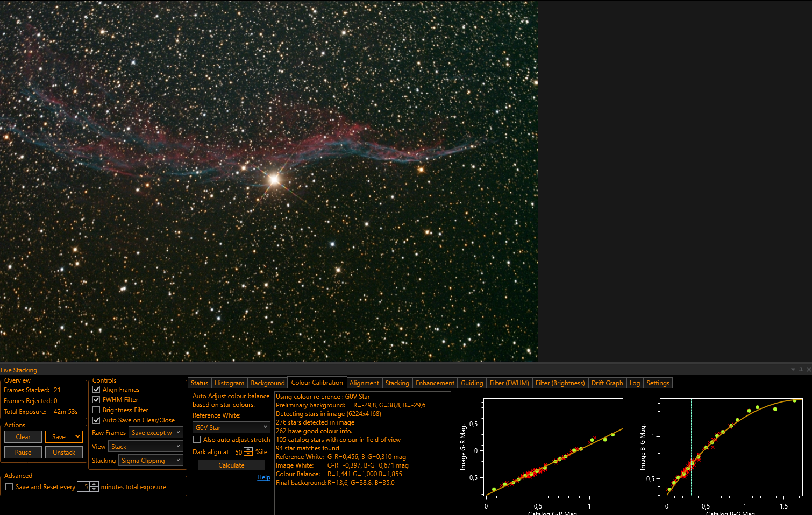Open the Raw Frames dropdown

click(156, 432)
